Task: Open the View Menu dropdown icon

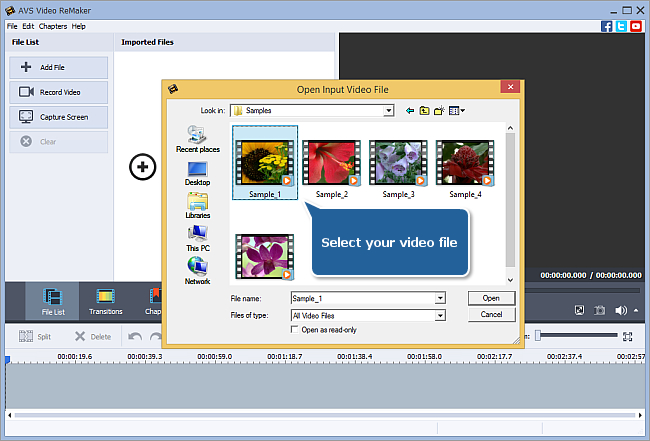Action: [457, 111]
